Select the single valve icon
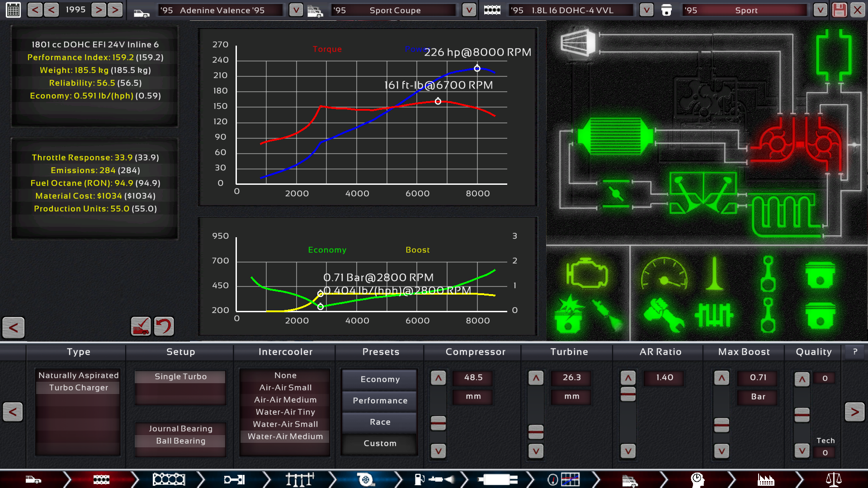This screenshot has height=488, width=868. click(714, 274)
